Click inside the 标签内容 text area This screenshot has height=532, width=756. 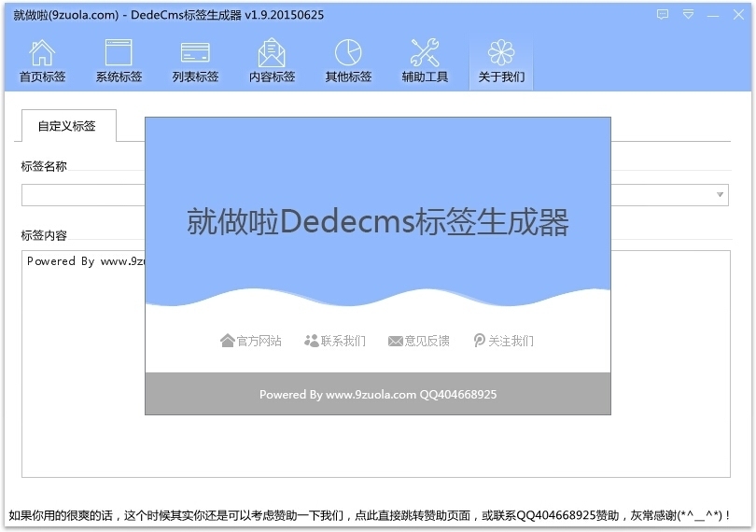(375, 364)
